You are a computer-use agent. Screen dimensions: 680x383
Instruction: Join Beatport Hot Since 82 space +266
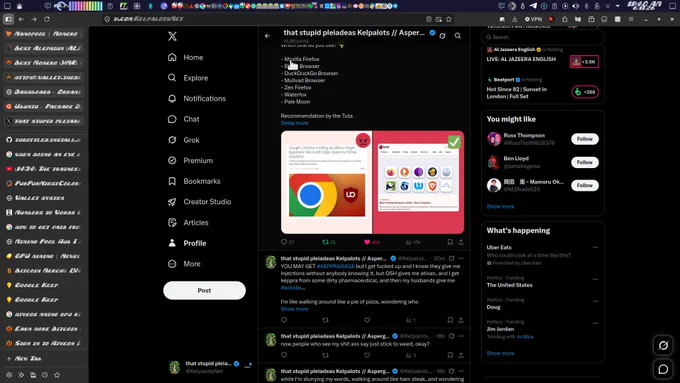coord(585,92)
